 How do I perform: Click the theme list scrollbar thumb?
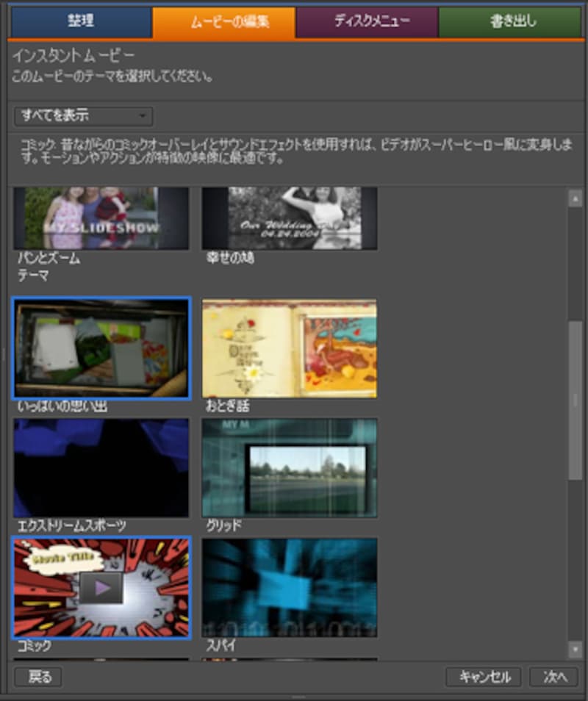pyautogui.click(x=575, y=400)
